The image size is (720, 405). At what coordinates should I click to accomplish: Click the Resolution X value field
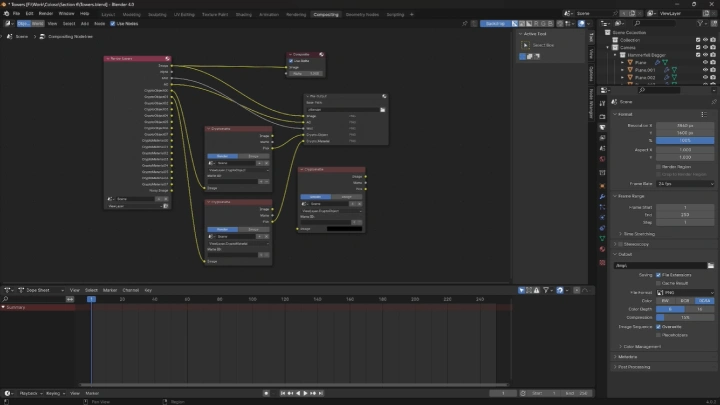685,125
